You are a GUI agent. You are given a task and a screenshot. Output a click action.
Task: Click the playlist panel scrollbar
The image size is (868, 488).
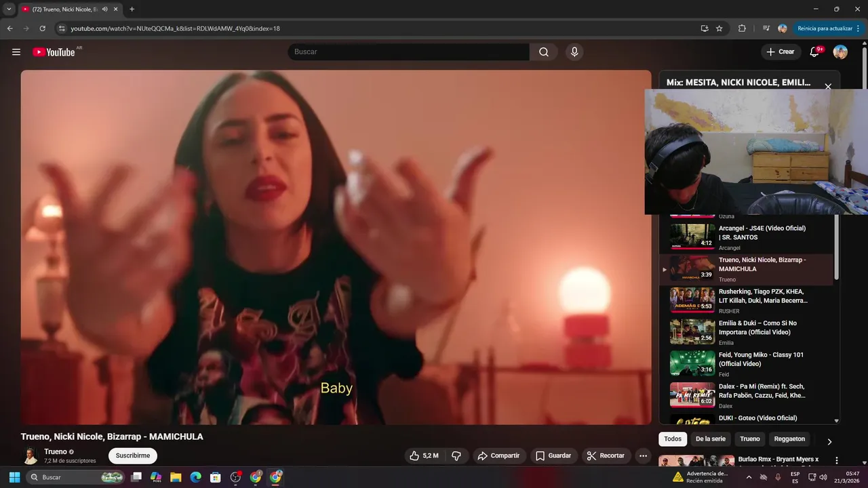pyautogui.click(x=836, y=247)
